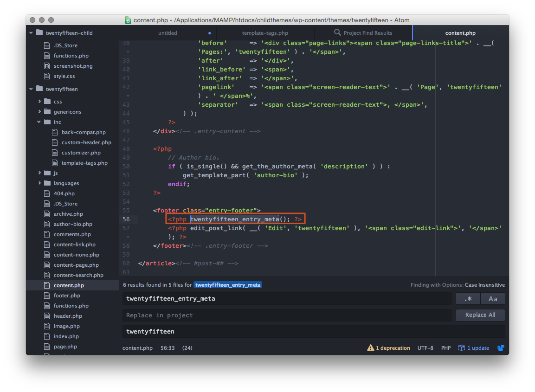Click the header.php file icon
Image resolution: width=535 pixels, height=392 pixels.
pyautogui.click(x=47, y=316)
